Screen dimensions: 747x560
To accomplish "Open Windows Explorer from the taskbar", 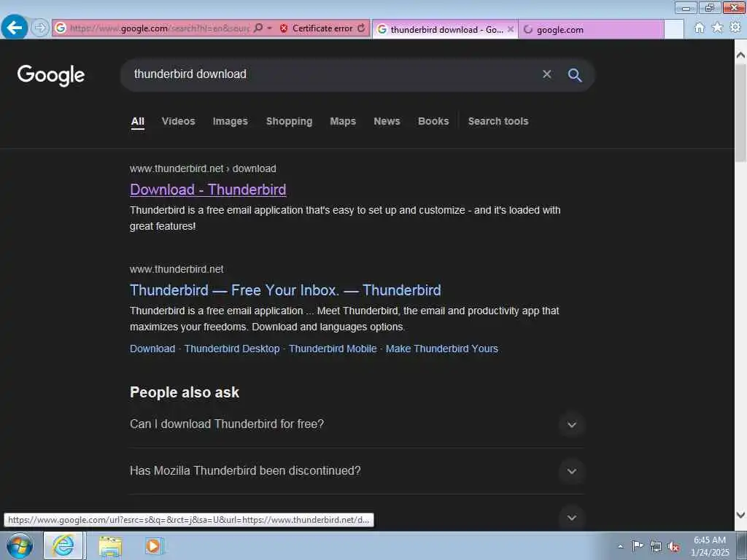I will pos(110,546).
